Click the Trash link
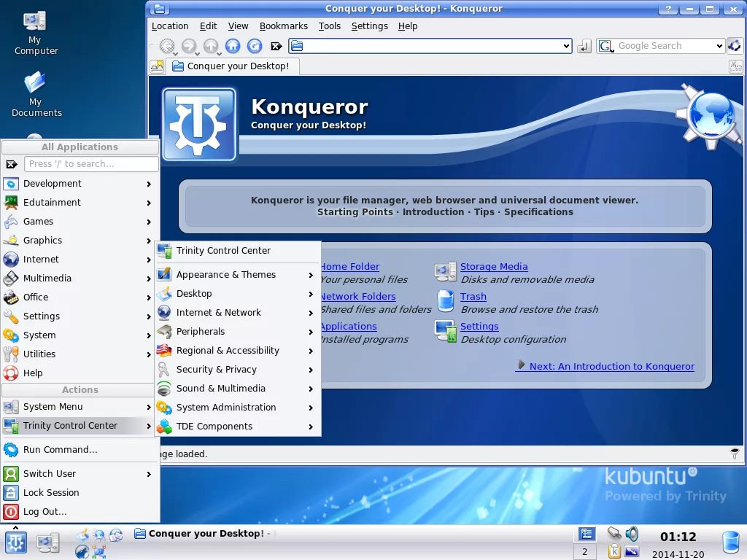This screenshot has height=560, width=747. tap(473, 296)
